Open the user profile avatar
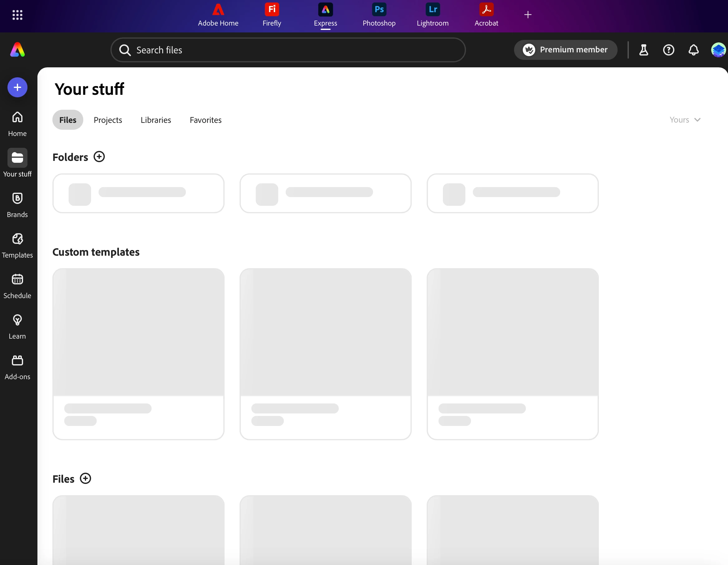Image resolution: width=728 pixels, height=565 pixels. (x=718, y=50)
